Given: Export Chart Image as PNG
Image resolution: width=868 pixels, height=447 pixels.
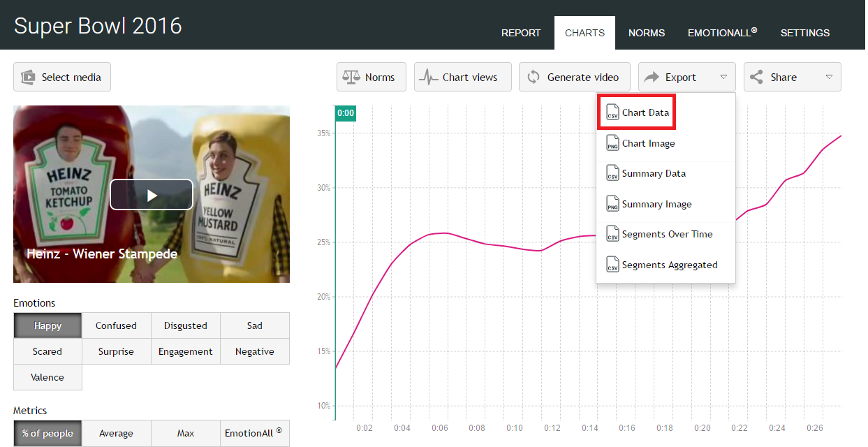Looking at the screenshot, I should click(x=665, y=143).
